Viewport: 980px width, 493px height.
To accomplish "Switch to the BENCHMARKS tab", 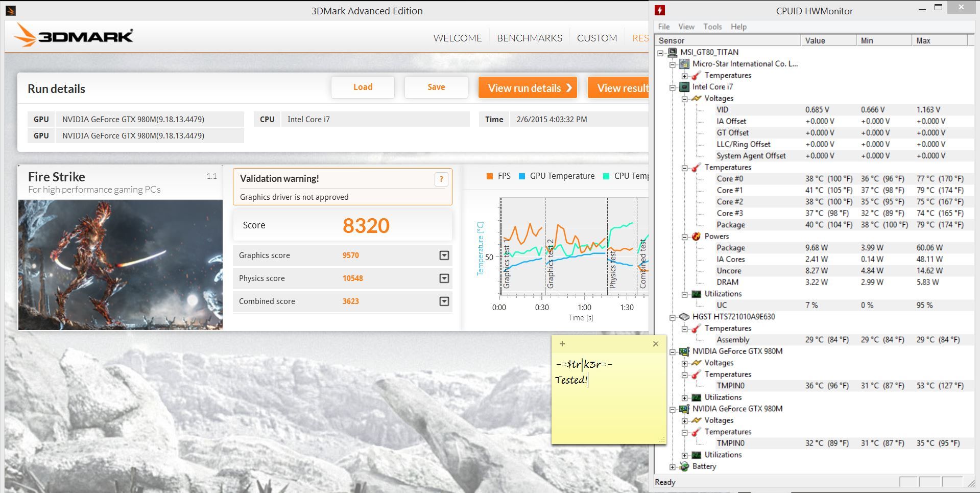I will [530, 38].
